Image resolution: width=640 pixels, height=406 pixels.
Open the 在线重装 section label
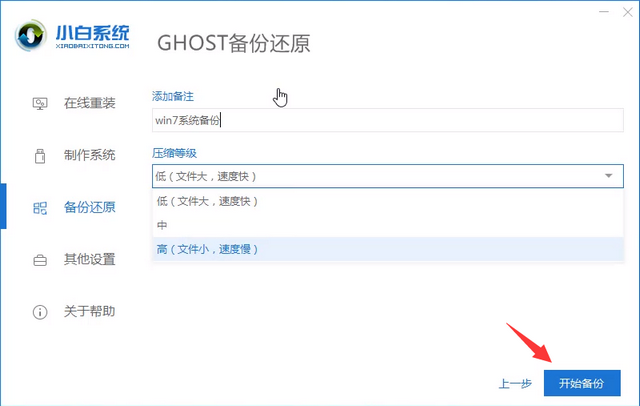click(x=89, y=103)
